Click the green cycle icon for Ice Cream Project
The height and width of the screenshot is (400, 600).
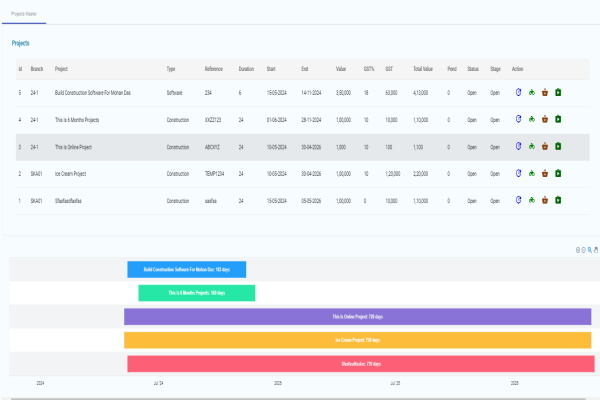532,173
